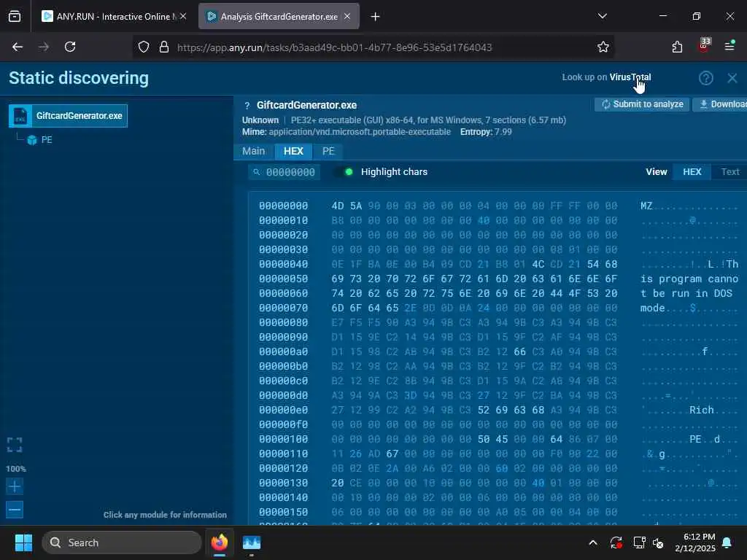Zoom out the tree with minus button
This screenshot has height=560, width=747.
click(x=15, y=510)
